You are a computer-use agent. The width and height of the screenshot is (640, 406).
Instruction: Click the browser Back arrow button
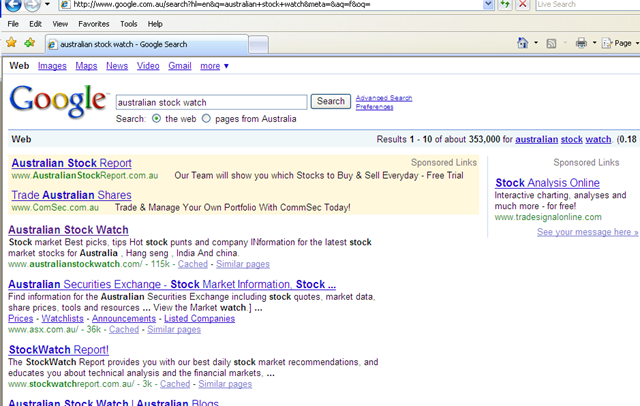coord(13,4)
